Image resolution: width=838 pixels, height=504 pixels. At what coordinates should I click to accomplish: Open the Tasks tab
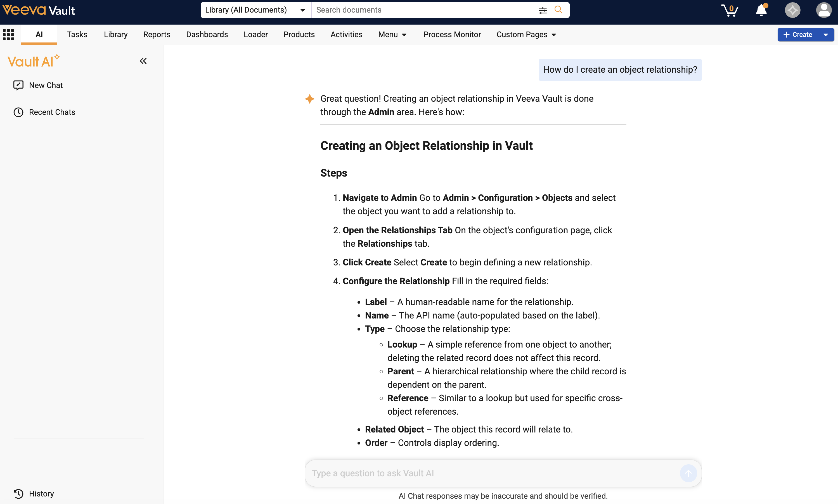tap(77, 35)
